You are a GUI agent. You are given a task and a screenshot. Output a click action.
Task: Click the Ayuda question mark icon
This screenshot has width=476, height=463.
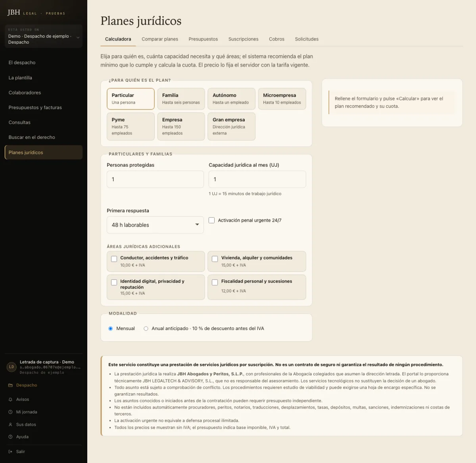tap(10, 437)
